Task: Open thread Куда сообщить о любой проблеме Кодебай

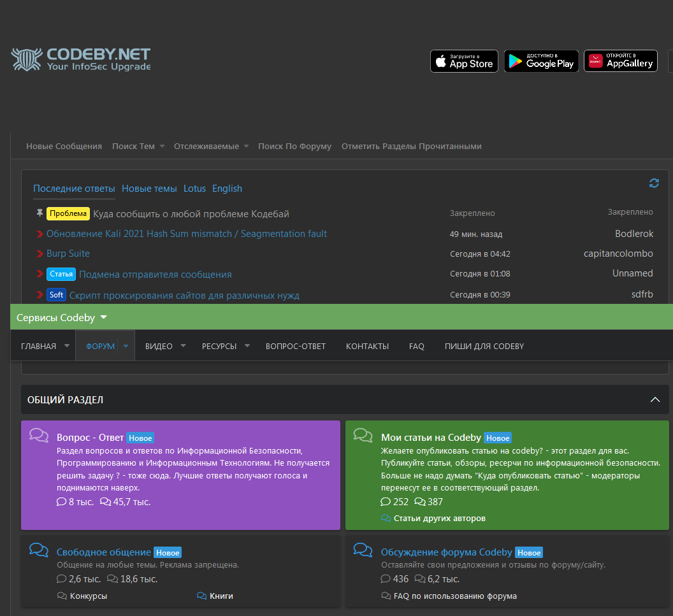Action: tap(191, 213)
